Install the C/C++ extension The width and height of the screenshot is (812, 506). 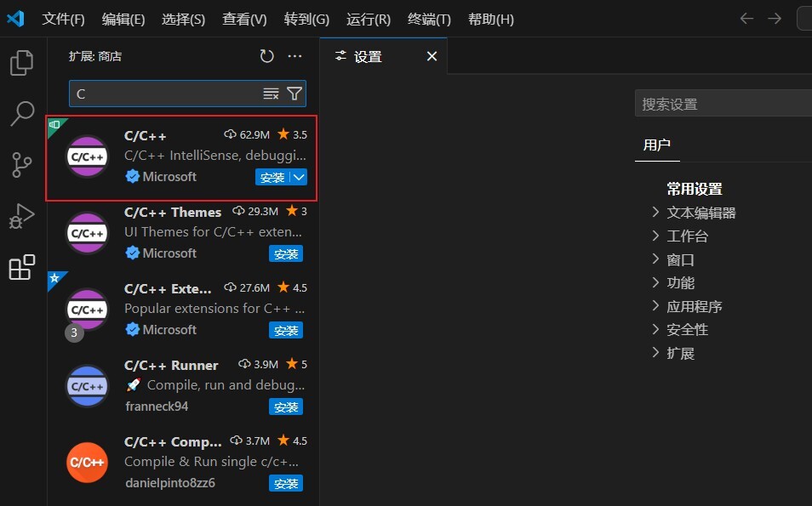(272, 177)
